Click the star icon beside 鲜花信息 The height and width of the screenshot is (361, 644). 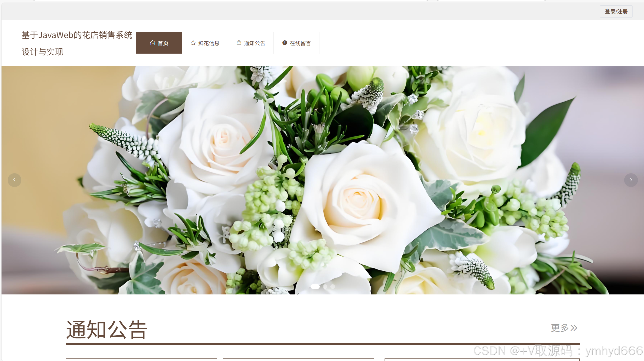pyautogui.click(x=193, y=43)
